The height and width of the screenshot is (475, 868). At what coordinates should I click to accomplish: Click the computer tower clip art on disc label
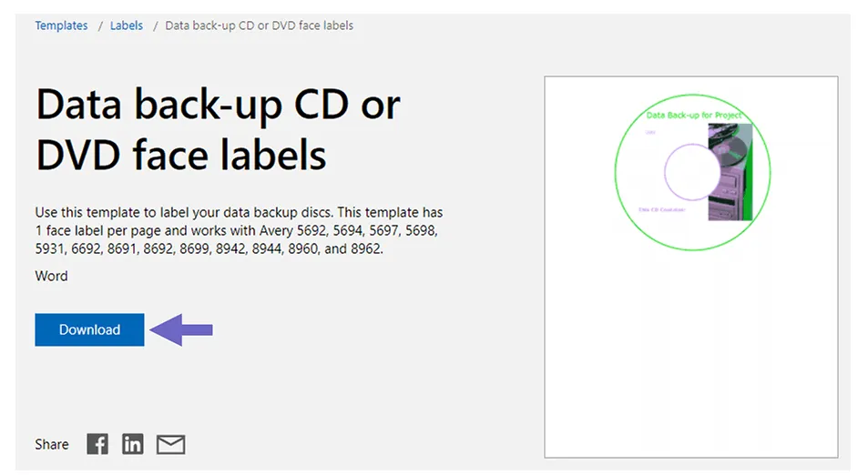730,172
